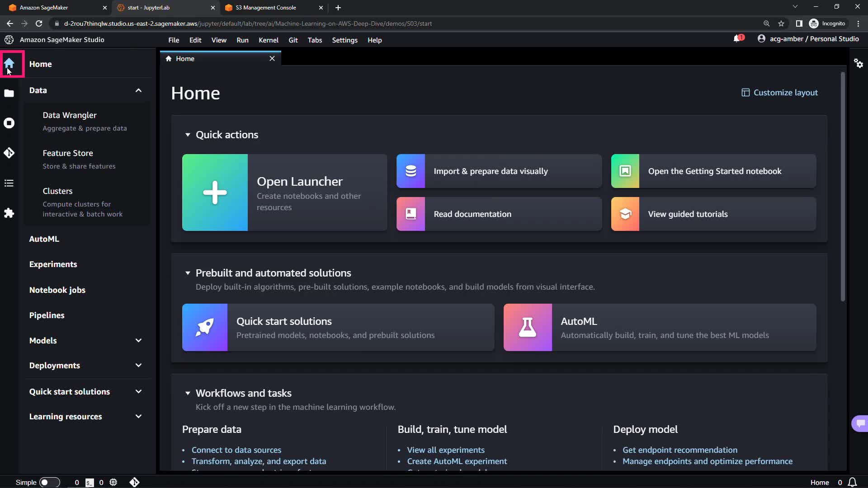Open the Settings menu
This screenshot has width=868, height=488.
tap(344, 40)
